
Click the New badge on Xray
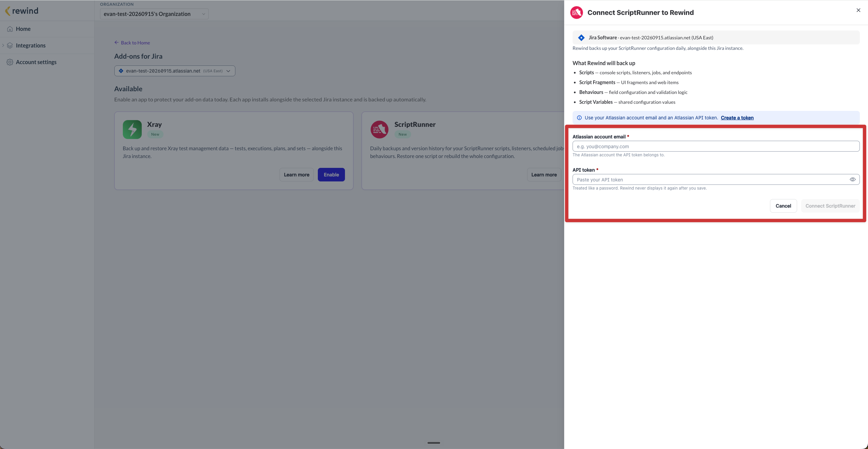155,134
